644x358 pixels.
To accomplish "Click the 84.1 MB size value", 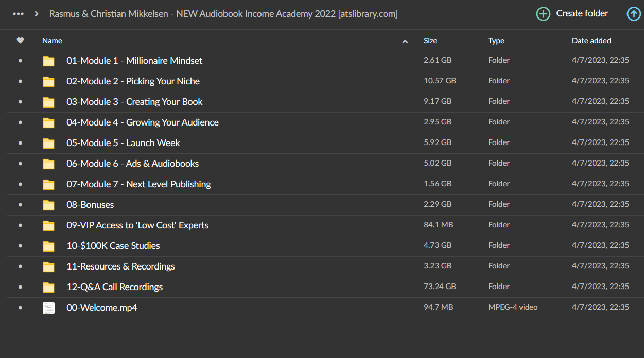I will pos(438,225).
